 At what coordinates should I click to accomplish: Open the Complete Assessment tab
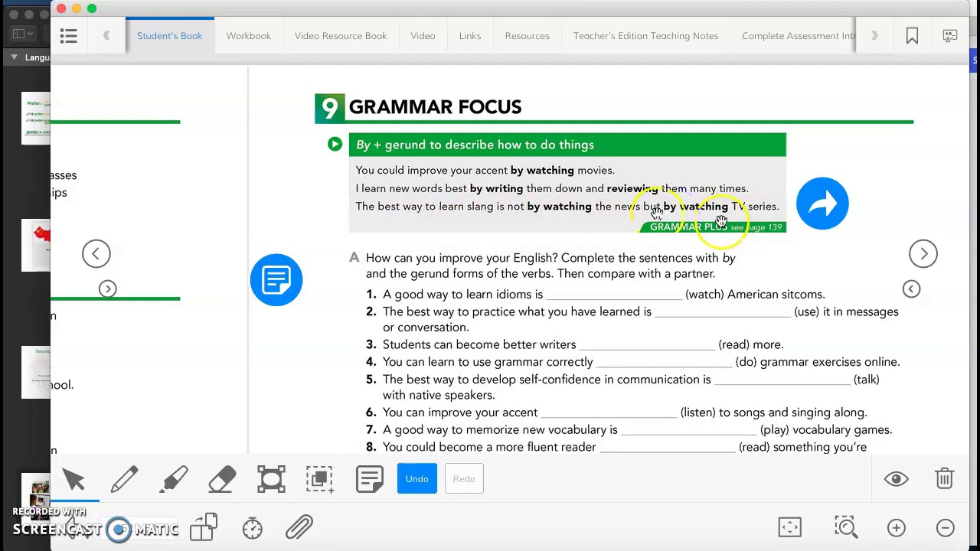tap(799, 36)
